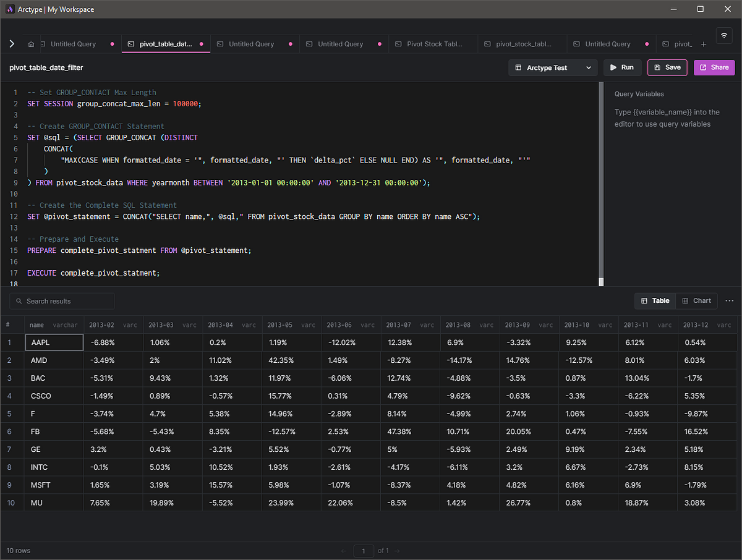This screenshot has height=560, width=742.
Task: Click the Arctype logo in title bar
Action: tap(9, 9)
